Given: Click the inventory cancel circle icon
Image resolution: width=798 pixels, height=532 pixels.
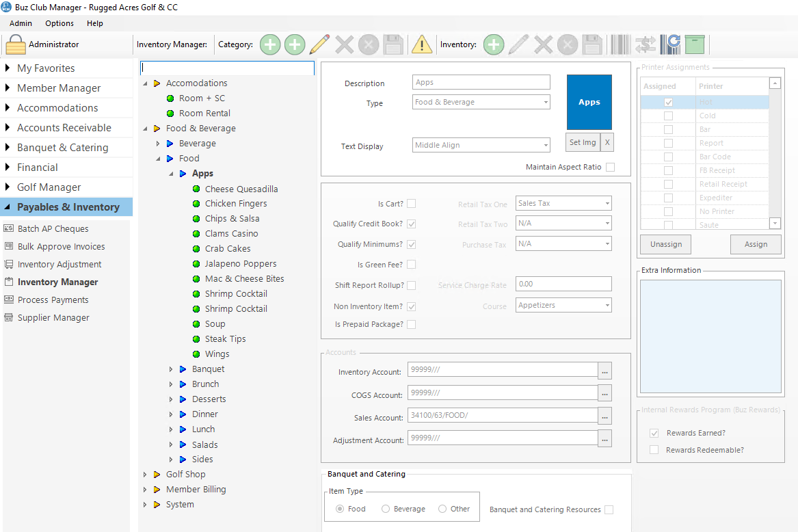Looking at the screenshot, I should tap(568, 44).
